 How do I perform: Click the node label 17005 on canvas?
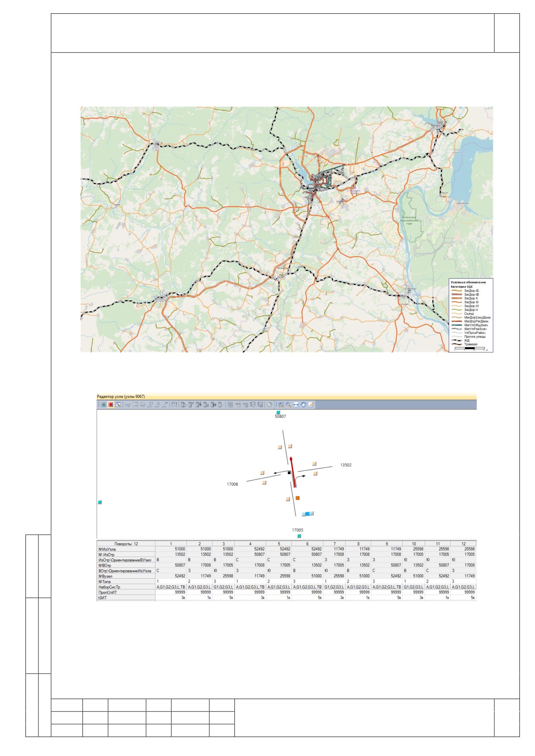coord(298,530)
